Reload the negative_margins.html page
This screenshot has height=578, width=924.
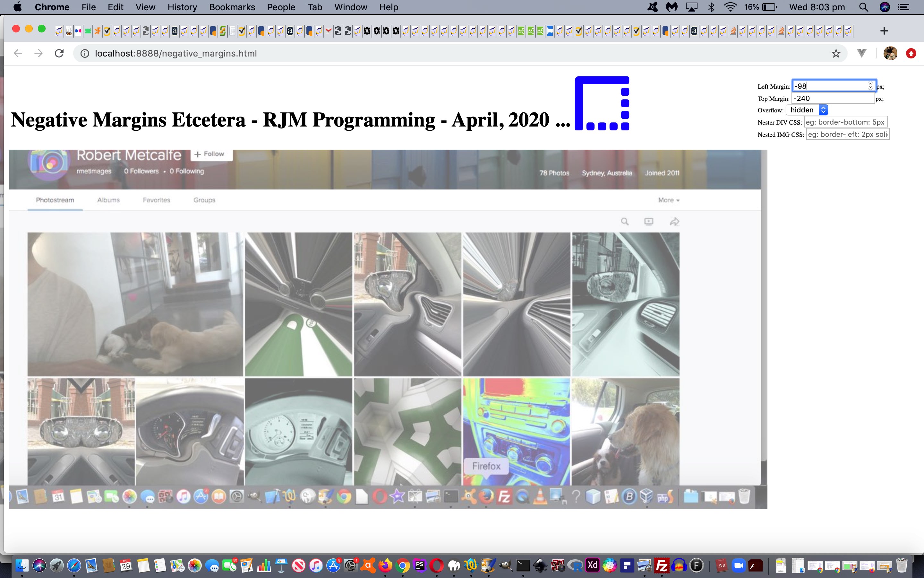click(59, 53)
